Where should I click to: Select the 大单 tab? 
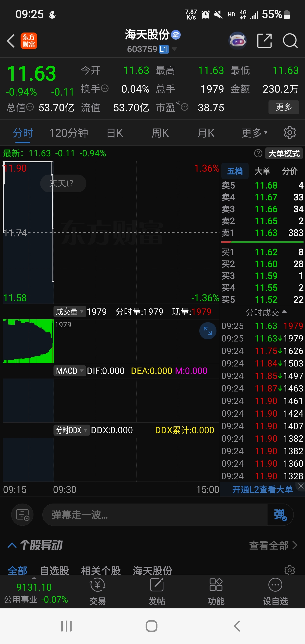[x=262, y=171]
